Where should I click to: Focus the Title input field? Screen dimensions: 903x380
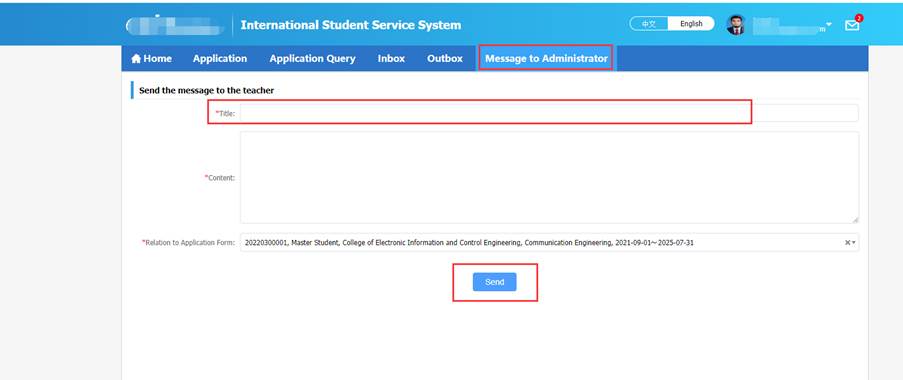549,113
